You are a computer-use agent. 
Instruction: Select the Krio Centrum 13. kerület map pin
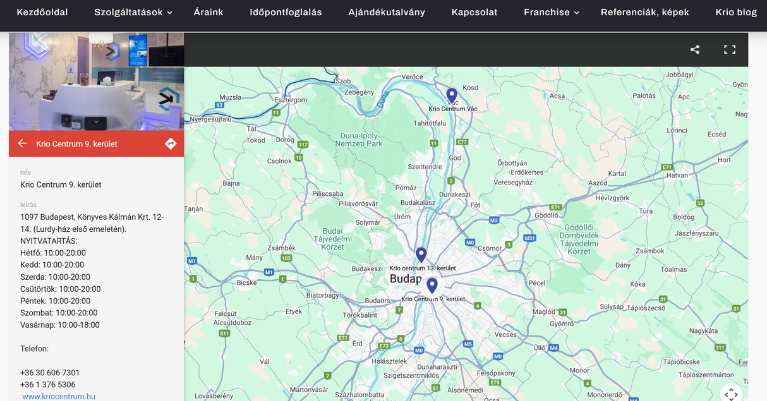click(421, 255)
